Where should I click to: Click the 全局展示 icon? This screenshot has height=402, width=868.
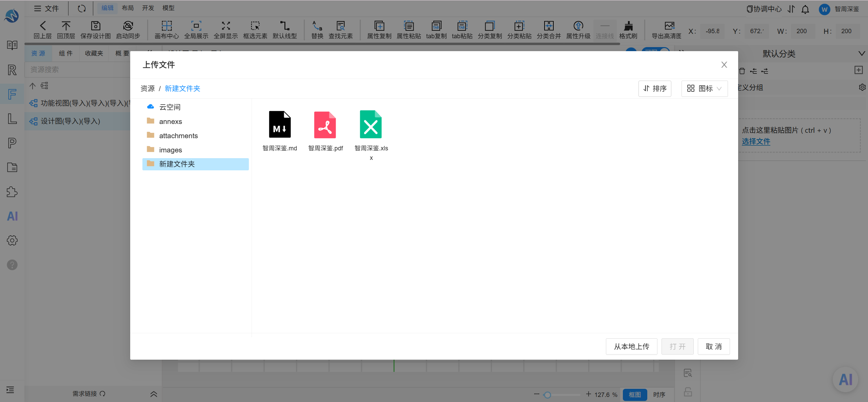click(196, 26)
